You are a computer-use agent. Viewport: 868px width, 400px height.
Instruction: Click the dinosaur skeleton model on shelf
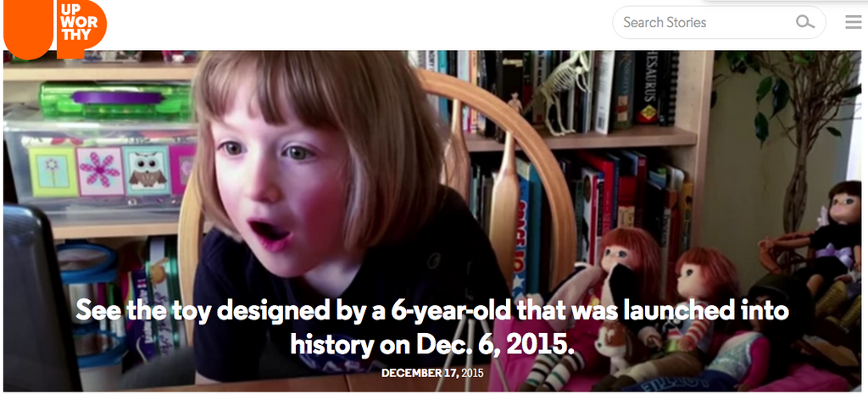point(562,92)
